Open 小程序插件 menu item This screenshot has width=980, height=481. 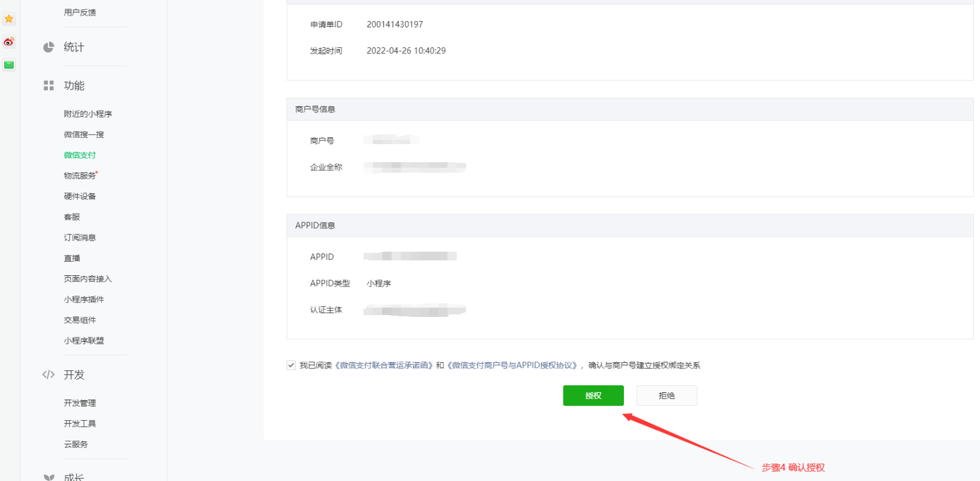84,300
